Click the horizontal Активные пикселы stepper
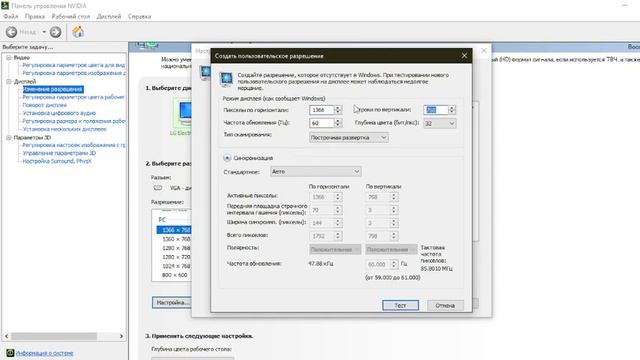Viewport: 640px width, 360px height. click(x=338, y=197)
